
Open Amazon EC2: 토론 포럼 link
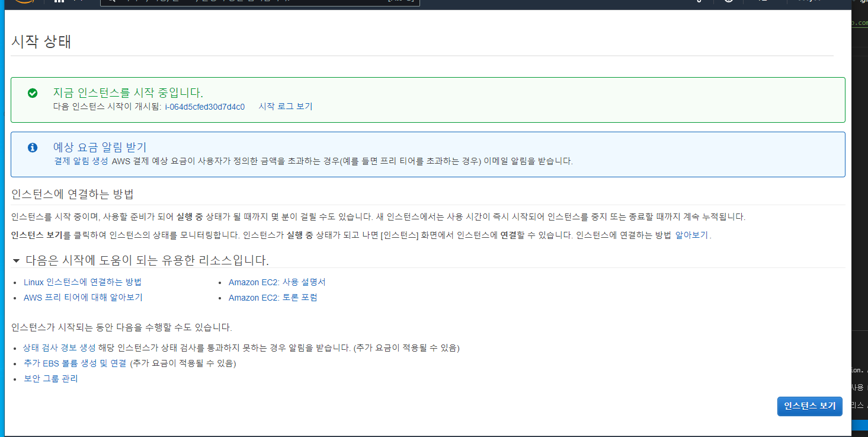273,298
